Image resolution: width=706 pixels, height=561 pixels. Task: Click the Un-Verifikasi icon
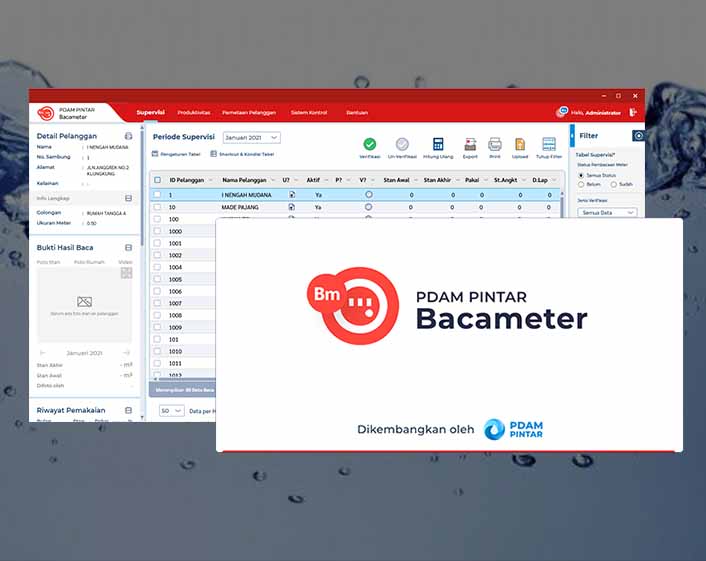coord(402,144)
